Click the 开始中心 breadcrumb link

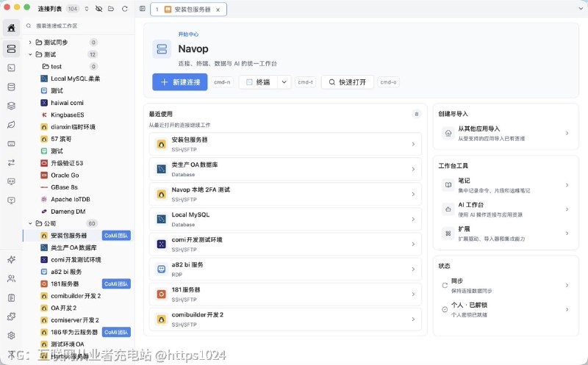pyautogui.click(x=188, y=34)
